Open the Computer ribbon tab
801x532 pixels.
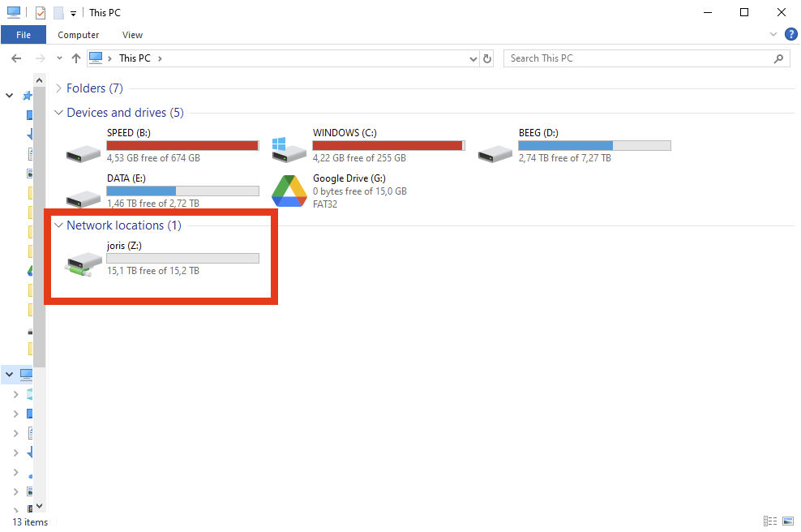tap(79, 35)
